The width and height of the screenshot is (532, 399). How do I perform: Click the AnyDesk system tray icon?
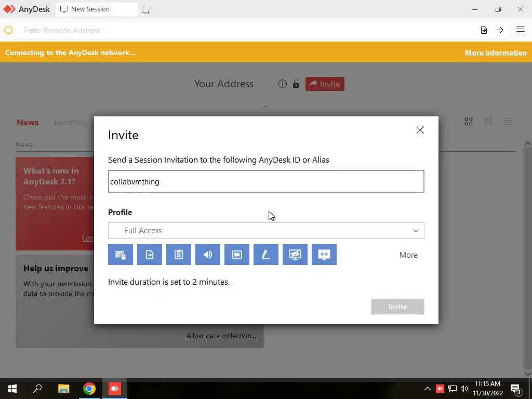(x=440, y=389)
